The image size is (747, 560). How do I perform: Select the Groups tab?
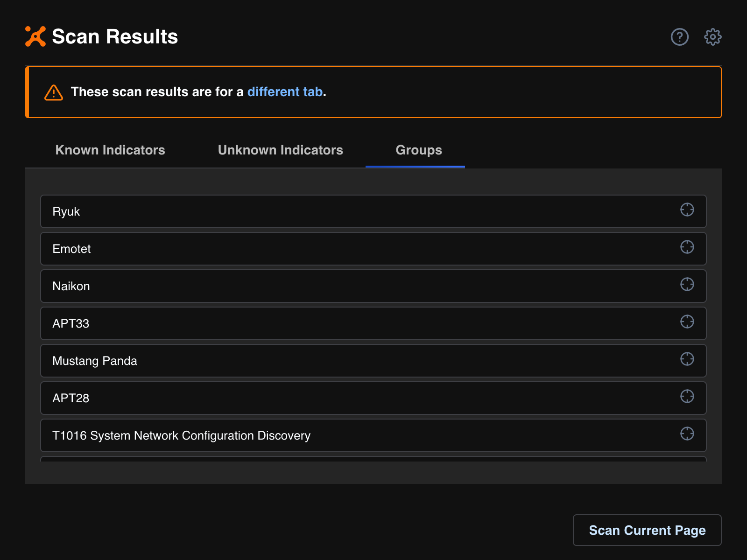(419, 150)
